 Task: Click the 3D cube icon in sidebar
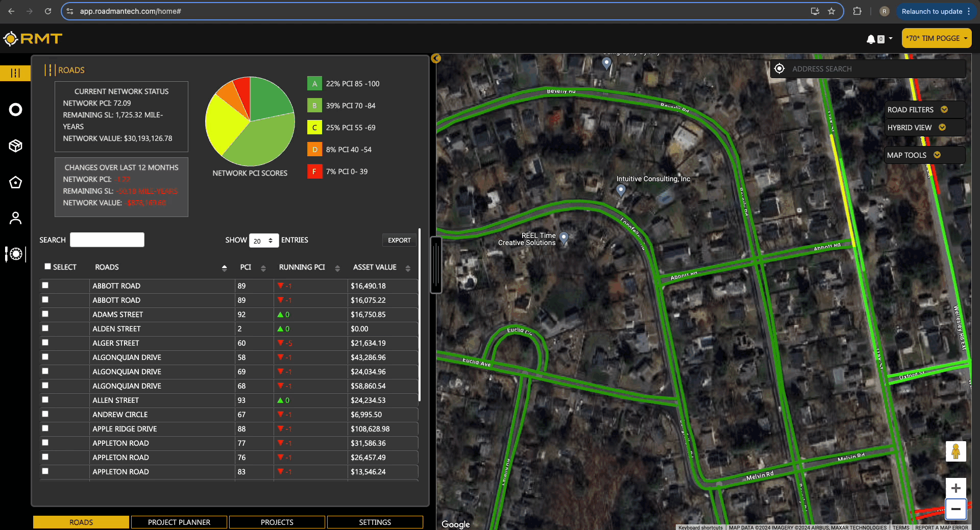click(x=15, y=146)
